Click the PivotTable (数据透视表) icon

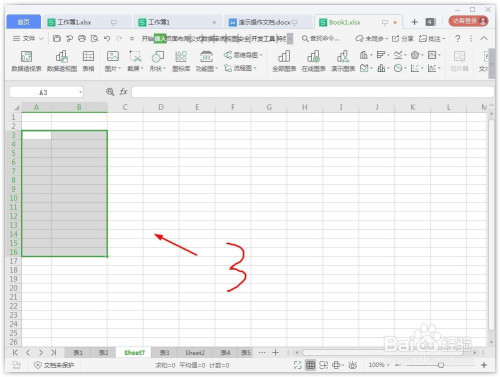(x=26, y=61)
